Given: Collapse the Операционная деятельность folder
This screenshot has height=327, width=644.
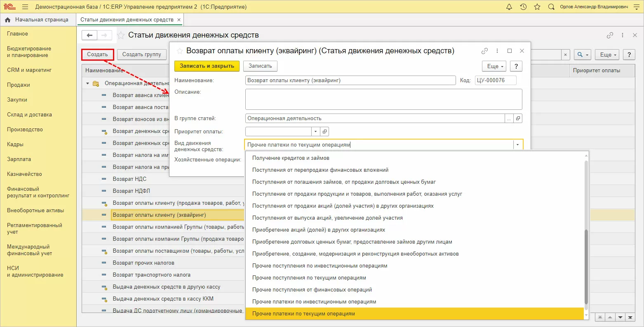Looking at the screenshot, I should (x=87, y=83).
